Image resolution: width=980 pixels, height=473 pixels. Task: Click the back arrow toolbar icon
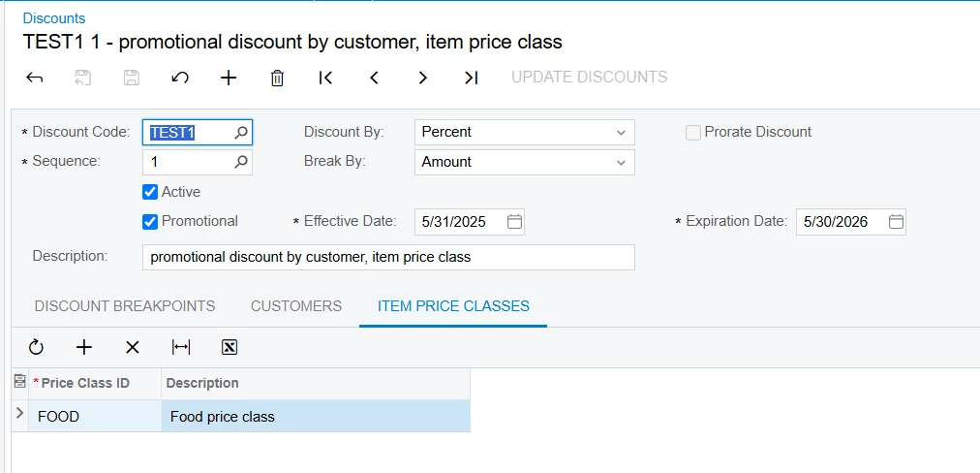pos(35,78)
